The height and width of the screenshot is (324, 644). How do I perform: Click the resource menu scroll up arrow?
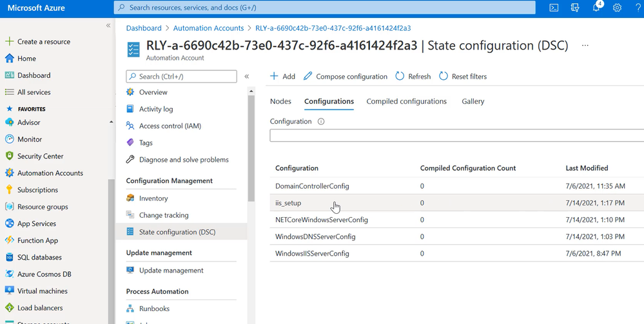point(251,91)
